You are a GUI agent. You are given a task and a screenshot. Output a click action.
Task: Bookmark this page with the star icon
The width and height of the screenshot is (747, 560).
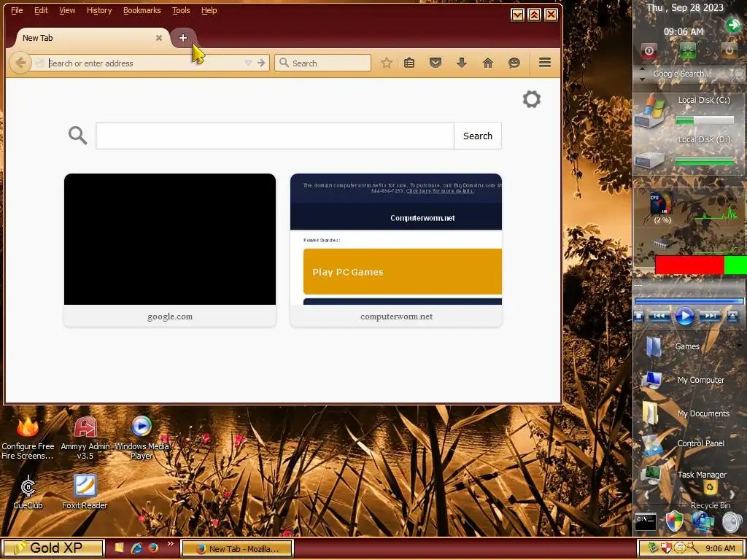pos(387,63)
